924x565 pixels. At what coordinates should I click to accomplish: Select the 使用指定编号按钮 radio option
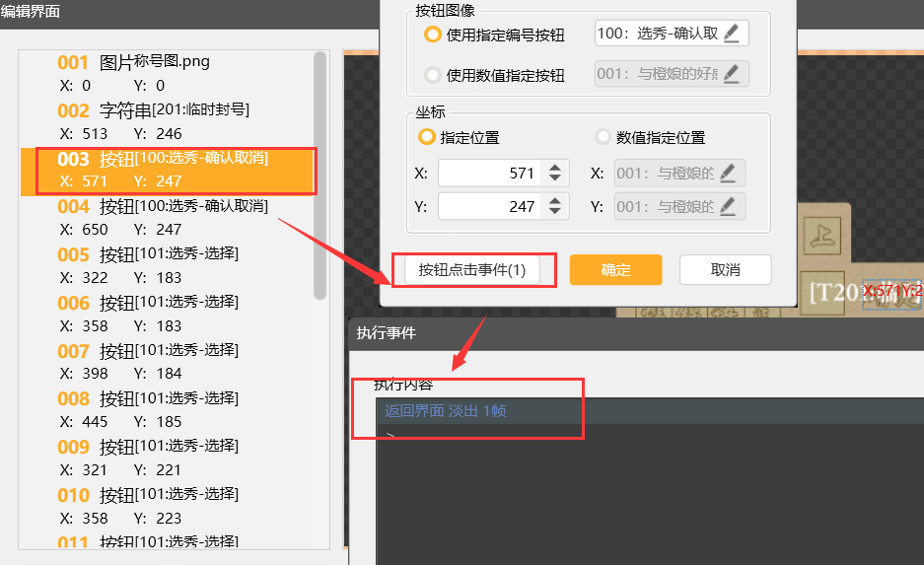432,35
